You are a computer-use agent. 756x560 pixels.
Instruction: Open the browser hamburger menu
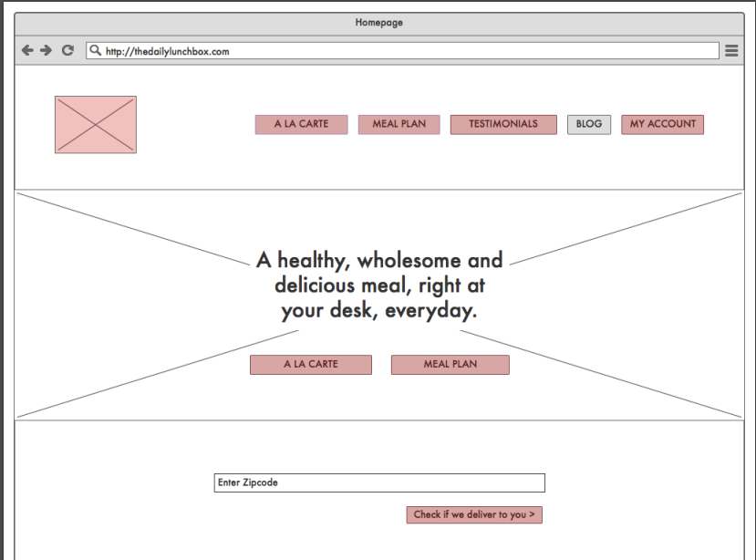pos(731,51)
